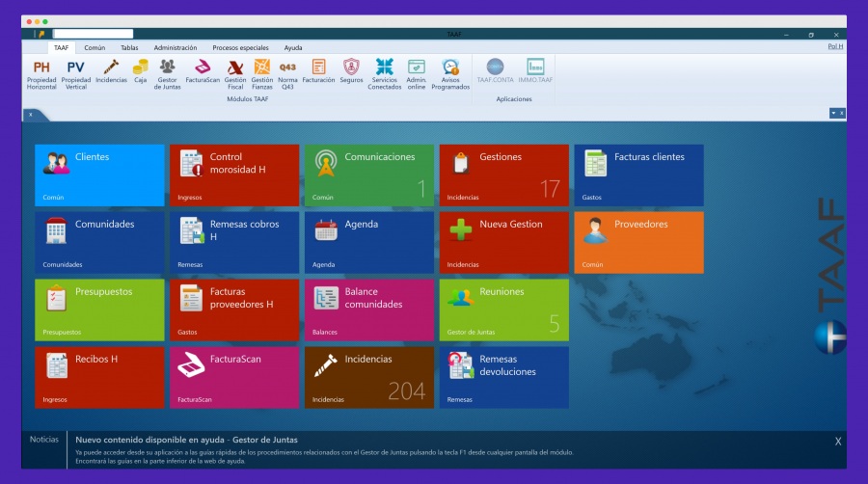Open the Caja module
This screenshot has width=868, height=484.
(x=141, y=71)
